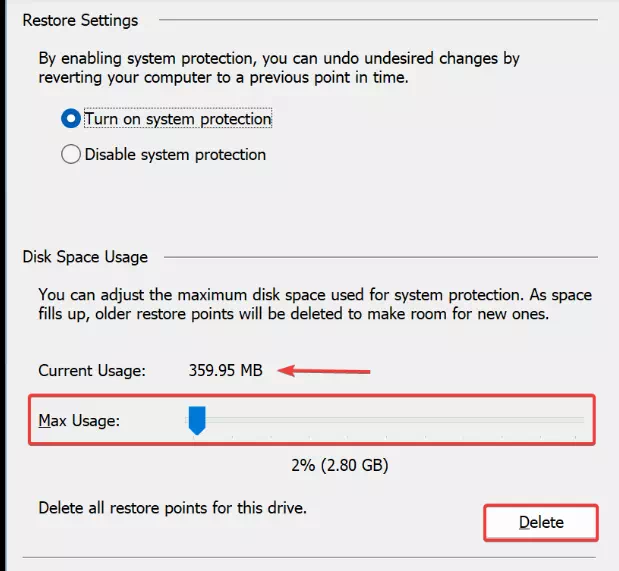Click the empty circle beside Disable system protection
619x571 pixels.
(x=71, y=154)
